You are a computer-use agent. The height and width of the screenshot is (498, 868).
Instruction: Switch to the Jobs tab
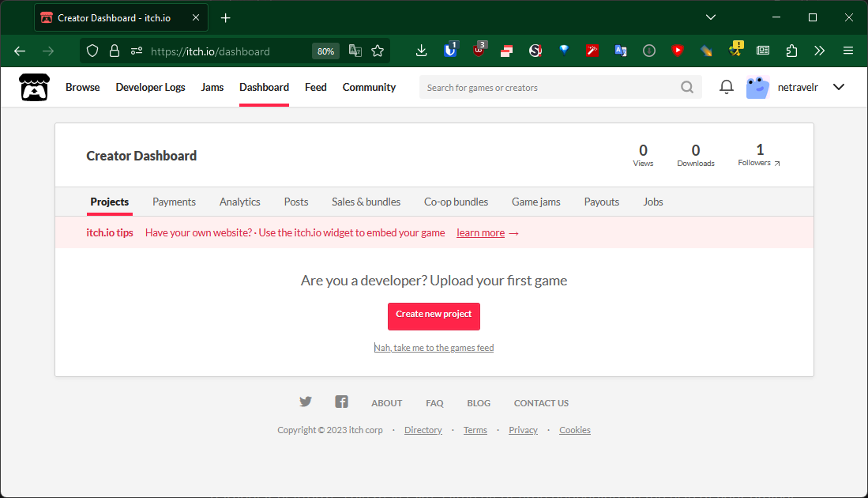652,202
